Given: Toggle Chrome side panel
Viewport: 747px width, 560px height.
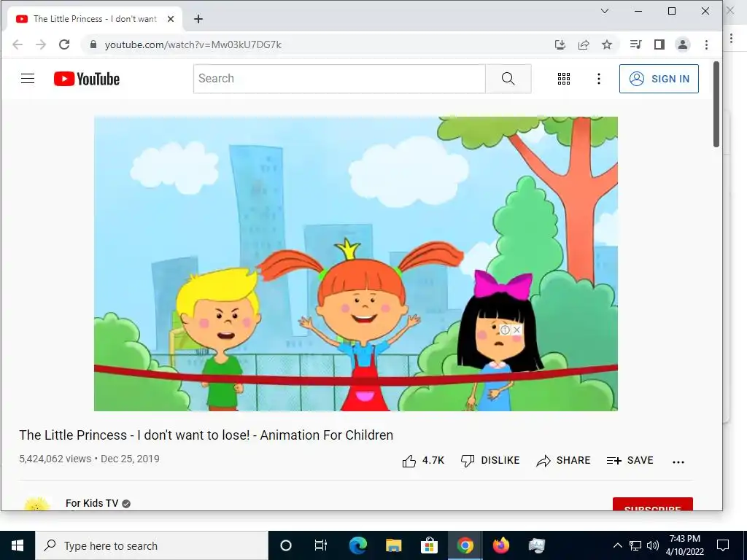Looking at the screenshot, I should click(659, 44).
